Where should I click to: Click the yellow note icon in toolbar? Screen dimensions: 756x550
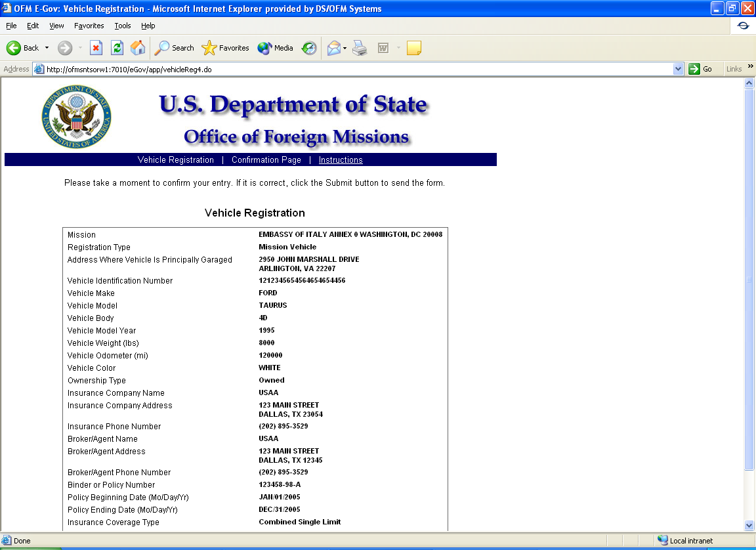click(x=413, y=48)
